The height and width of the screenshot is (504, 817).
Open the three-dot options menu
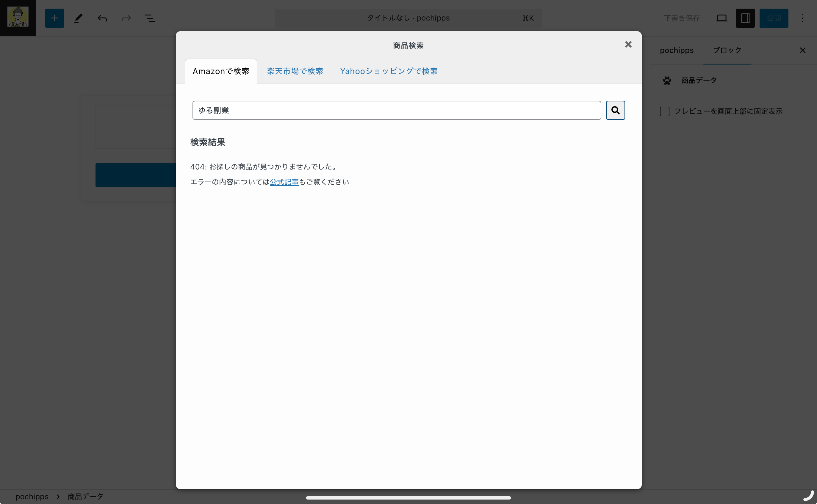click(x=803, y=18)
